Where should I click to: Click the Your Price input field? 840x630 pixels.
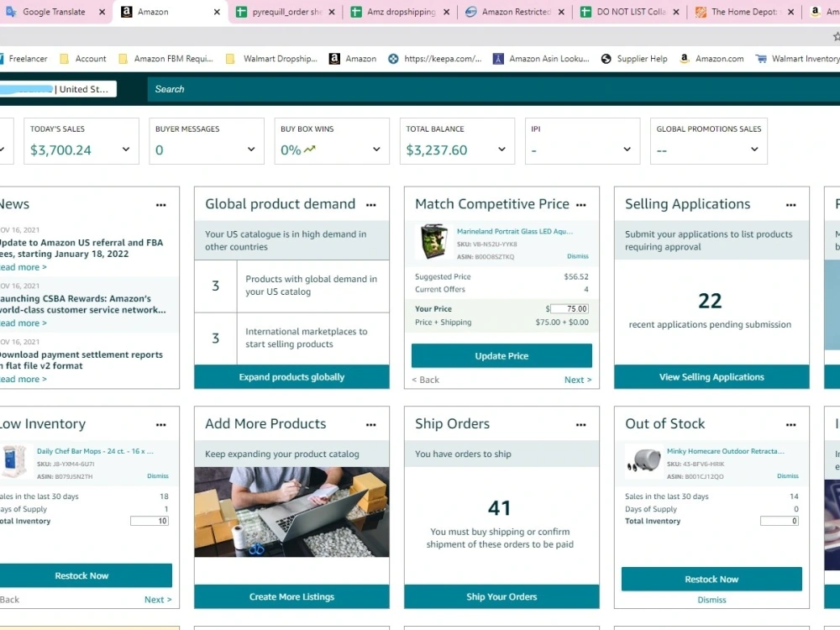tap(570, 308)
